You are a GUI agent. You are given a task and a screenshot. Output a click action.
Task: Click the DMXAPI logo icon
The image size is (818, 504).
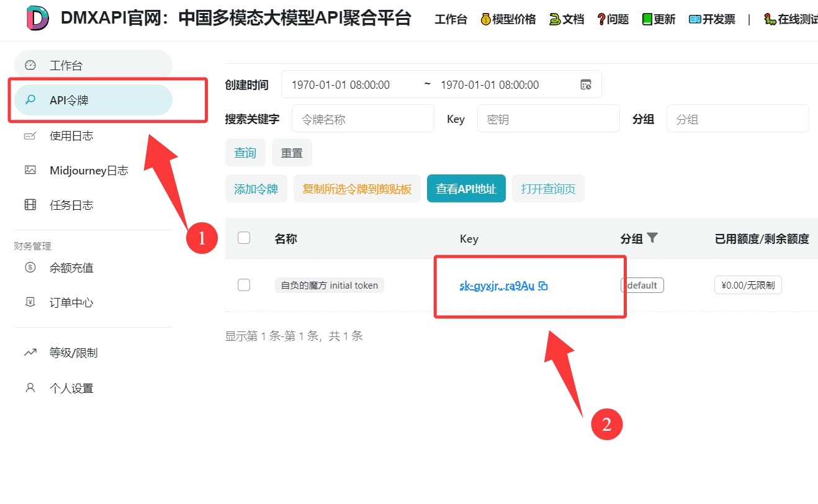pos(38,19)
